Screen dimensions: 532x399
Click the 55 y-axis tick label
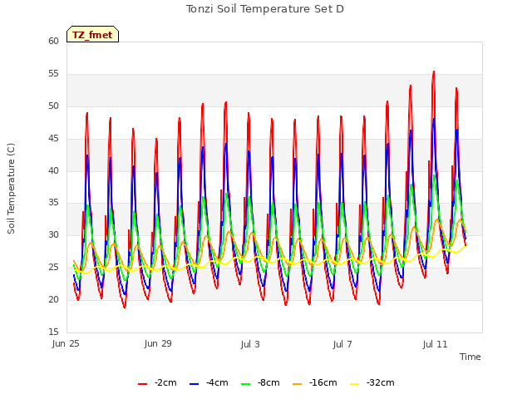53,74
